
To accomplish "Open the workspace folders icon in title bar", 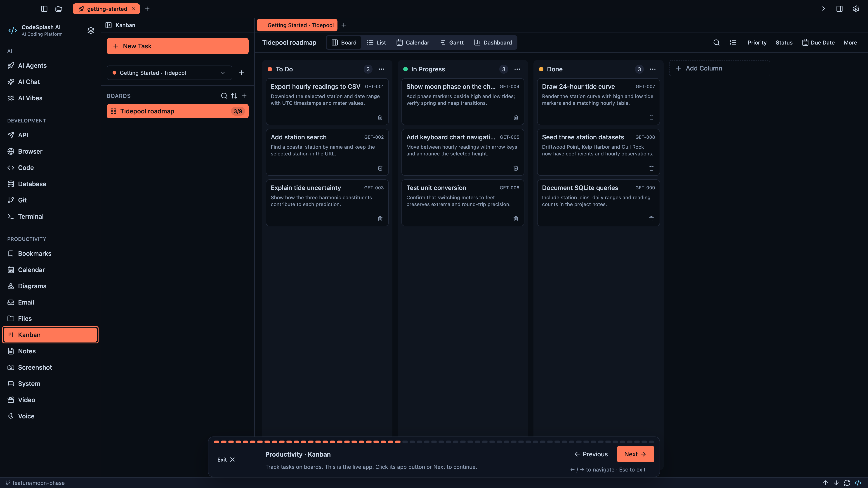I will 59,9.
